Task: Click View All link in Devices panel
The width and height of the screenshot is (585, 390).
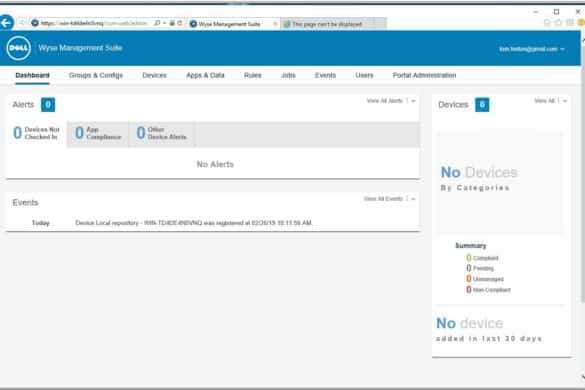Action: pos(544,101)
